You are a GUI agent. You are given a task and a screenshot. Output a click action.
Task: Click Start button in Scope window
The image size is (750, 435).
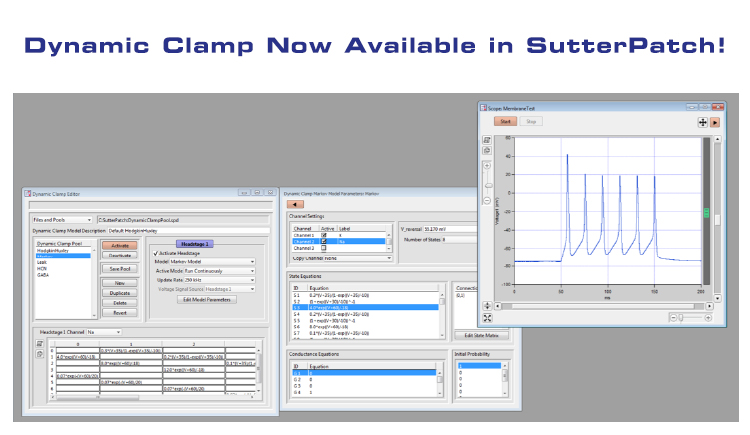[x=505, y=122]
